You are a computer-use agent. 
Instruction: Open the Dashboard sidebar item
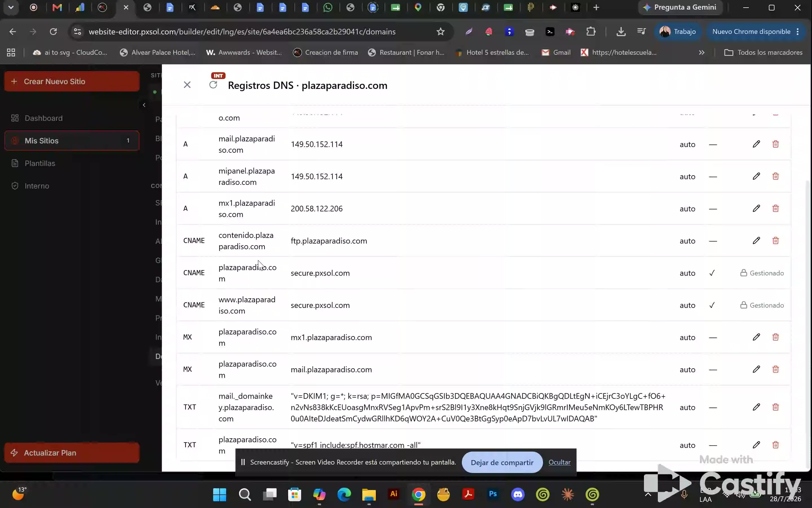(x=72, y=118)
